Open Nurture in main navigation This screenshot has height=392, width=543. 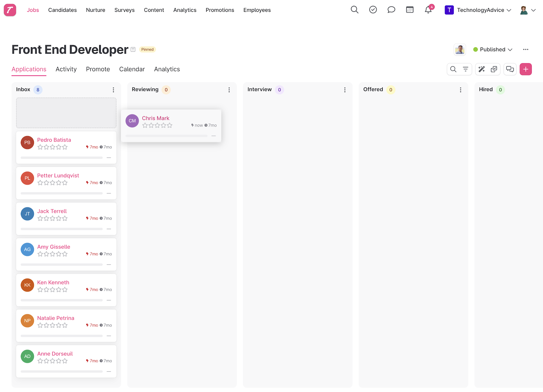pyautogui.click(x=96, y=10)
